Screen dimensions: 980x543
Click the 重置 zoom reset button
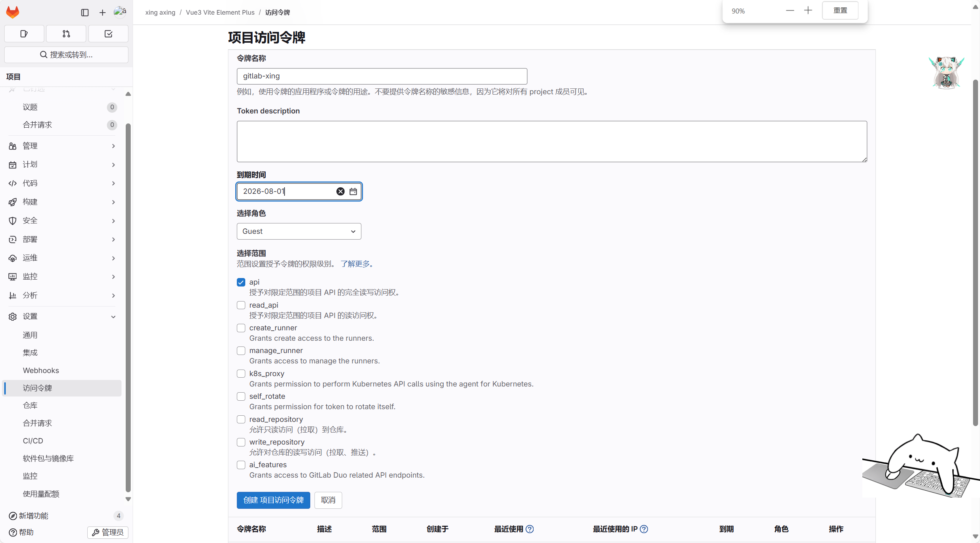(840, 10)
